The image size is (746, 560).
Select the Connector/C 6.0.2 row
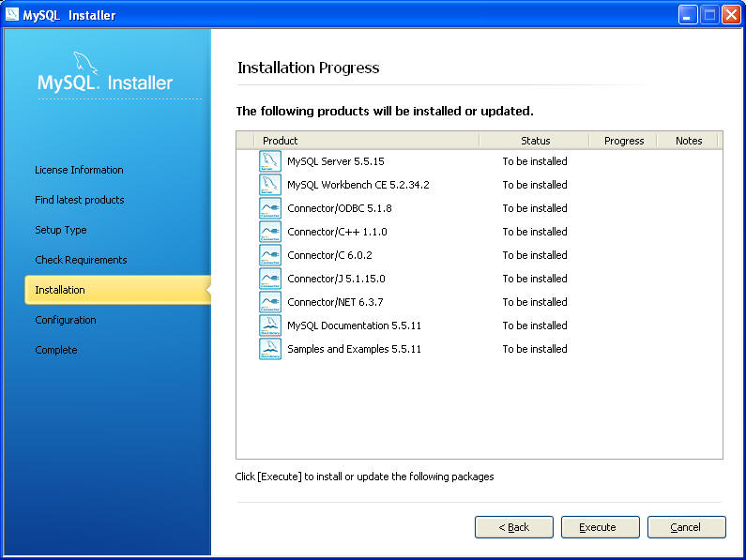329,255
